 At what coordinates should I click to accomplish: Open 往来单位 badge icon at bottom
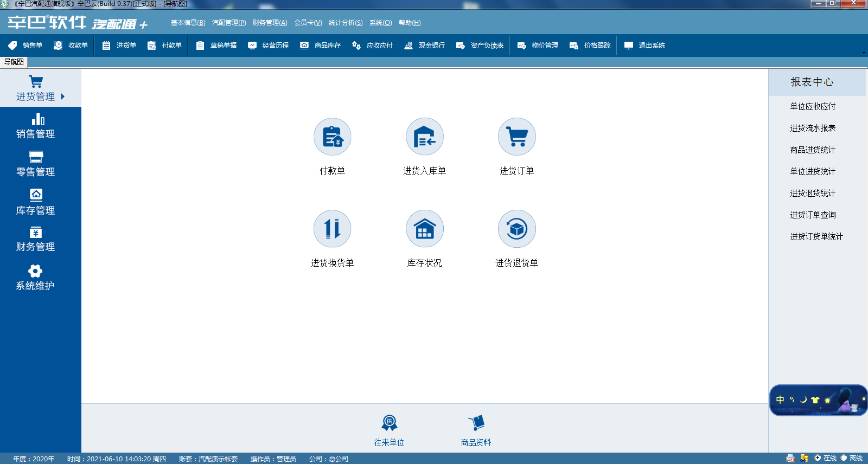(389, 423)
